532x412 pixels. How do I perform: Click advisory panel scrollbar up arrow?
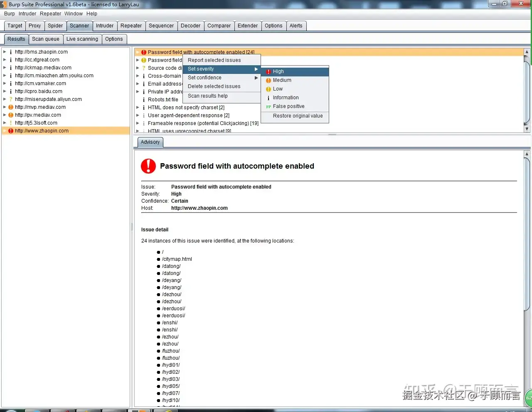click(527, 154)
